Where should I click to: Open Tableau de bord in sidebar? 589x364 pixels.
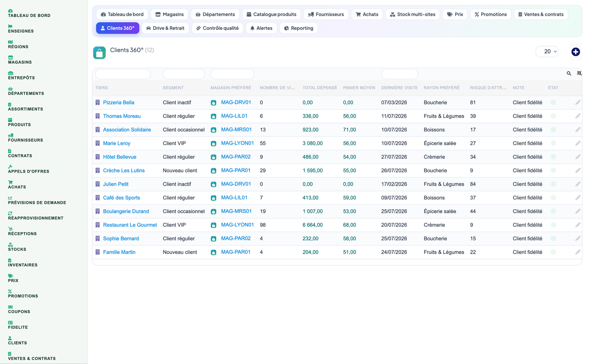pos(29,13)
